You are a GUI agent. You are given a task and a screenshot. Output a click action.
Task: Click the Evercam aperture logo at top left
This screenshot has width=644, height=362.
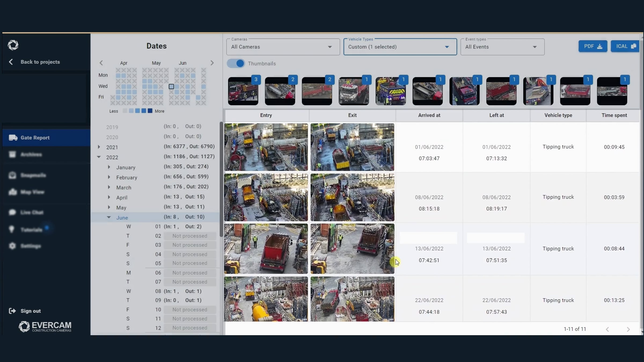click(x=13, y=45)
